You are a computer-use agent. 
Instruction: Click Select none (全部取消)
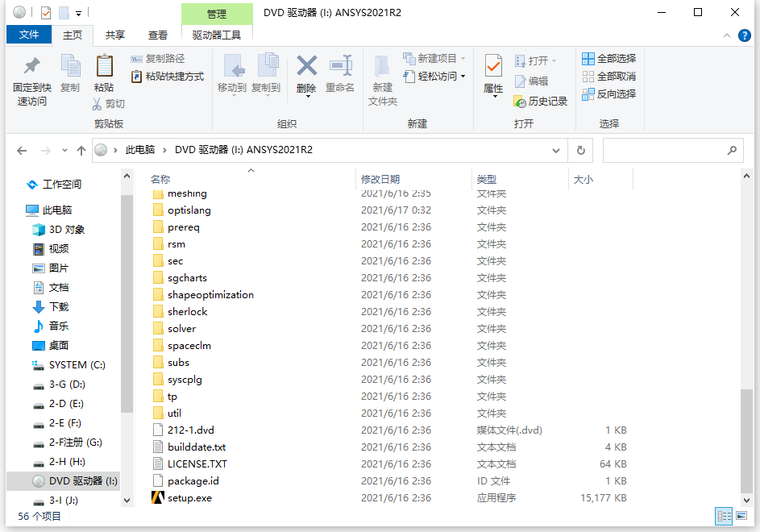608,76
